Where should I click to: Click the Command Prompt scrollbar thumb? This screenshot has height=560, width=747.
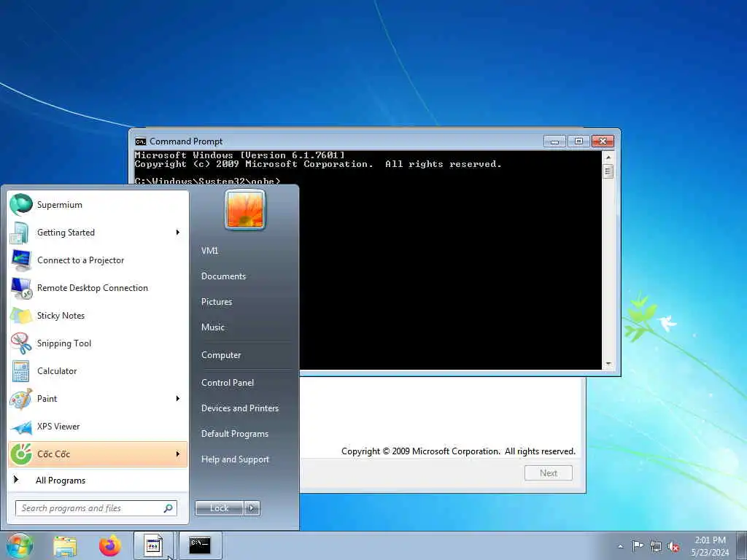tap(608, 171)
